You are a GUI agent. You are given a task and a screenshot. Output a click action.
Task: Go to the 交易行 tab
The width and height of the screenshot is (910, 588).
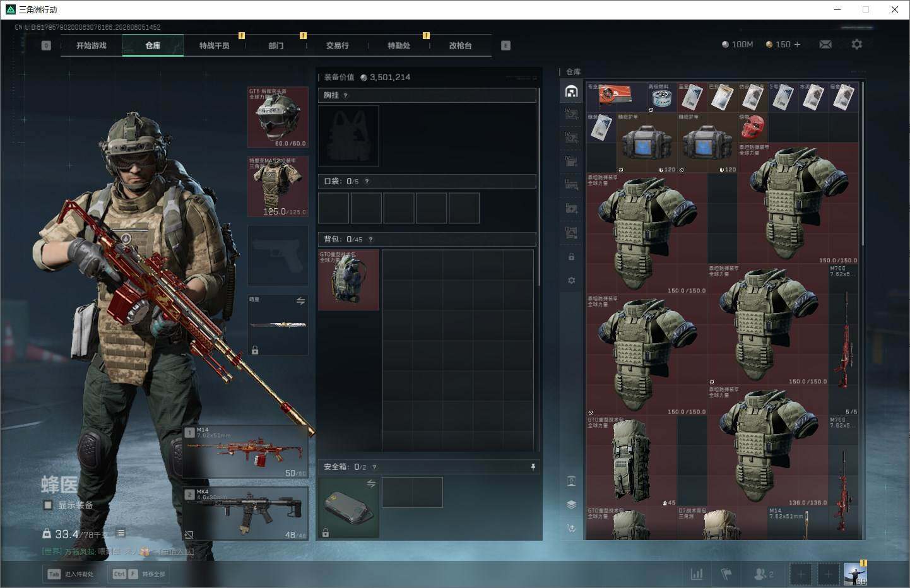click(x=338, y=45)
